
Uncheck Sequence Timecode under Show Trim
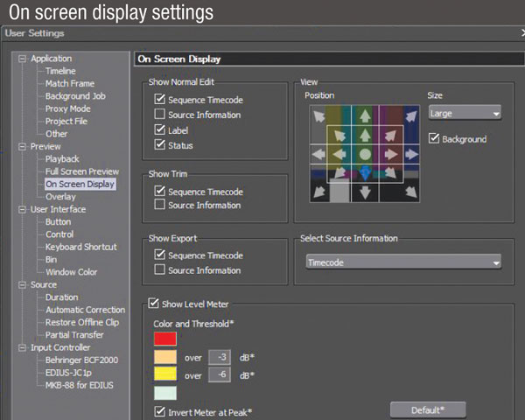(160, 191)
